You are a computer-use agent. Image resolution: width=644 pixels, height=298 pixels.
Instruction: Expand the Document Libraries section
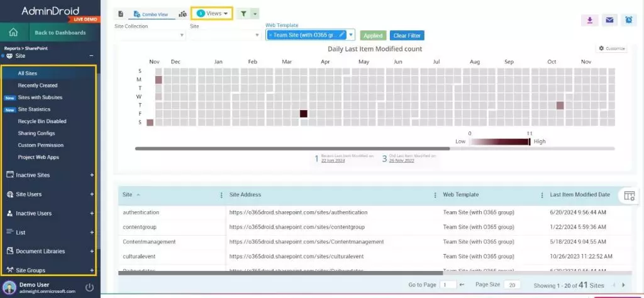92,251
